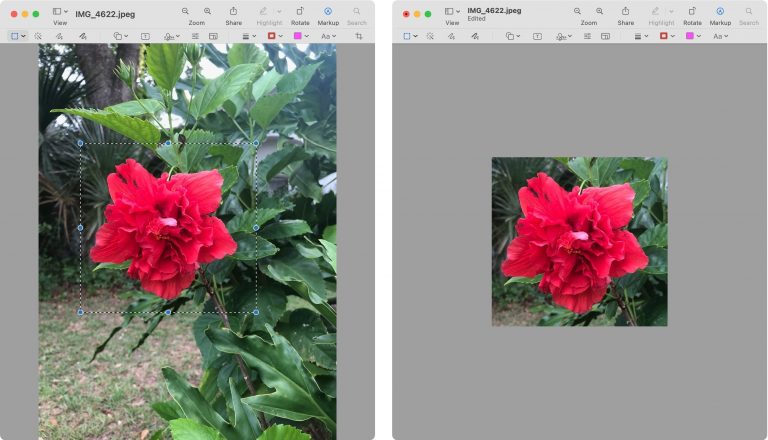Select the rectangular selection tool in the Edited window
This screenshot has width=768, height=440.
407,36
